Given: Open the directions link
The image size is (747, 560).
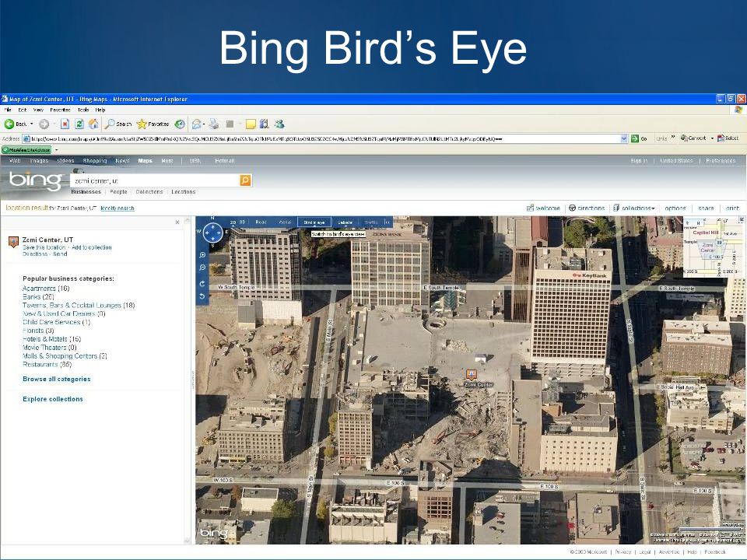Looking at the screenshot, I should coord(587,208).
